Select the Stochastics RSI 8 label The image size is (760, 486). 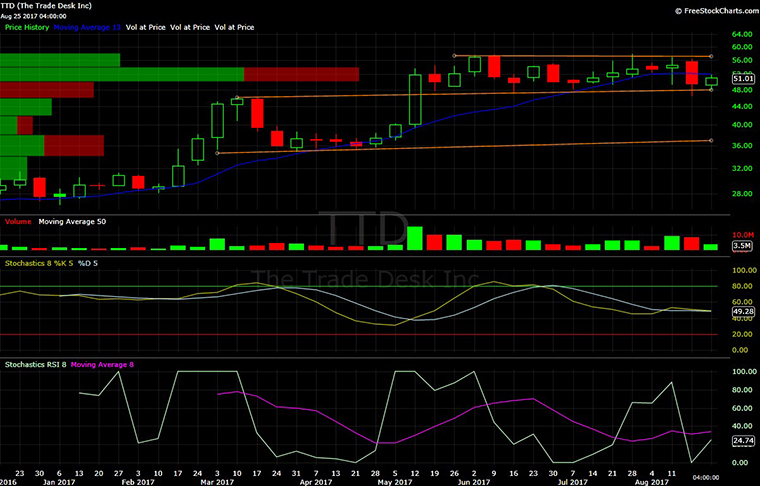(x=35, y=364)
